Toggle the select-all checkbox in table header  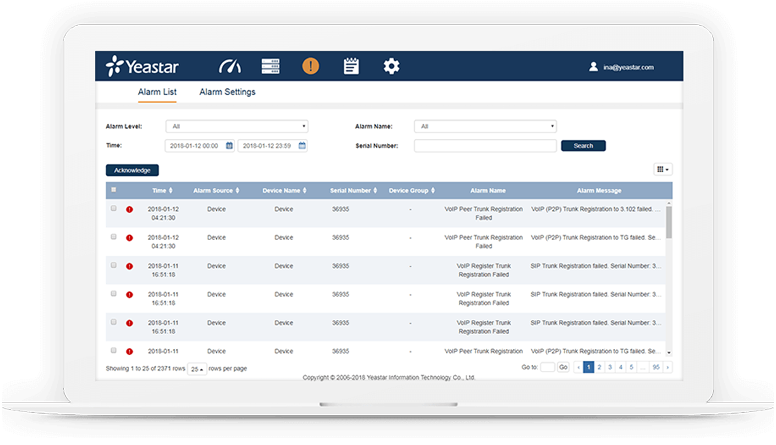tap(113, 190)
